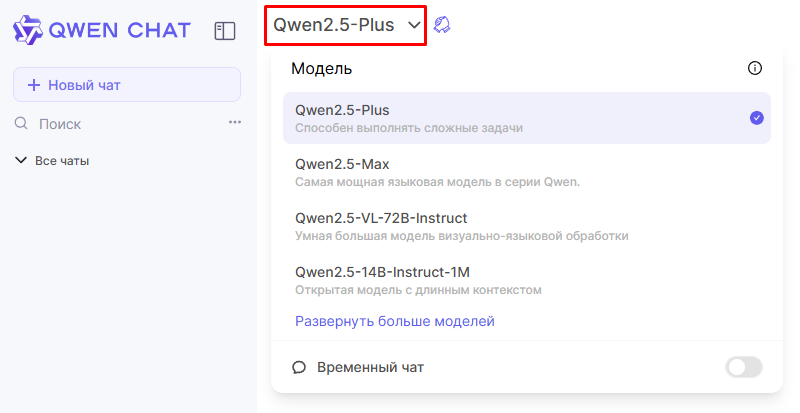Choose Qwen2.5-VL-72B-Instruct model
The width and height of the screenshot is (800, 413).
527,226
